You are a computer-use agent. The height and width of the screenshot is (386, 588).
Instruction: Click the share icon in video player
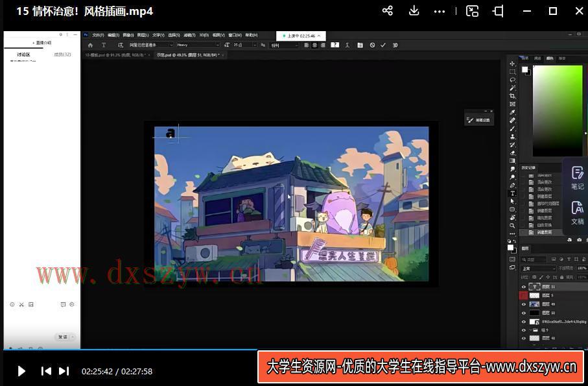(x=388, y=10)
